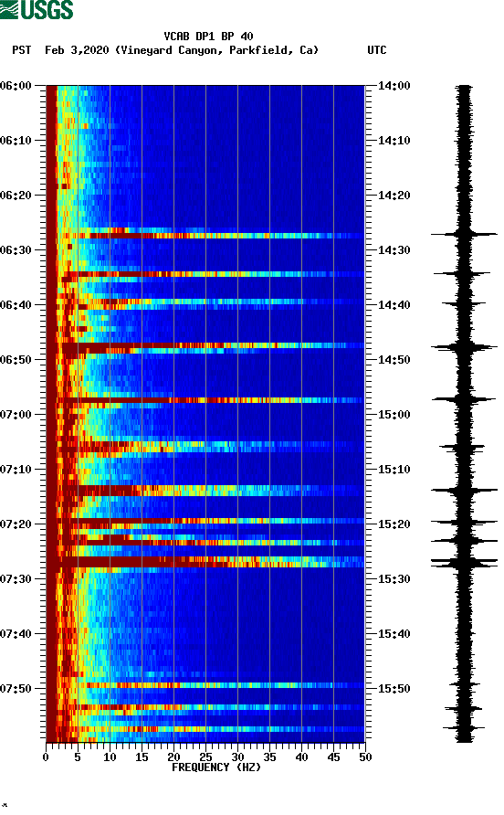This screenshot has height=815, width=504.
Task: Click the 45 Hz frequency axis label
Action: pyautogui.click(x=333, y=757)
